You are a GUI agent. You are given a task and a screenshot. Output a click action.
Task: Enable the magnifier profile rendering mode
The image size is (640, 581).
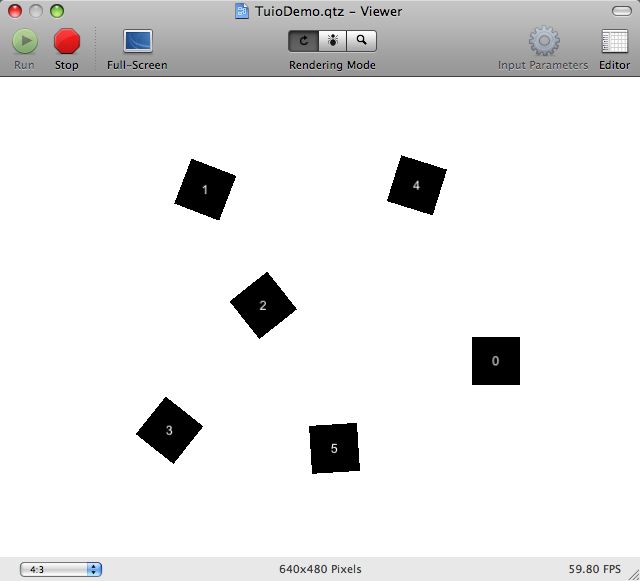[x=361, y=41]
